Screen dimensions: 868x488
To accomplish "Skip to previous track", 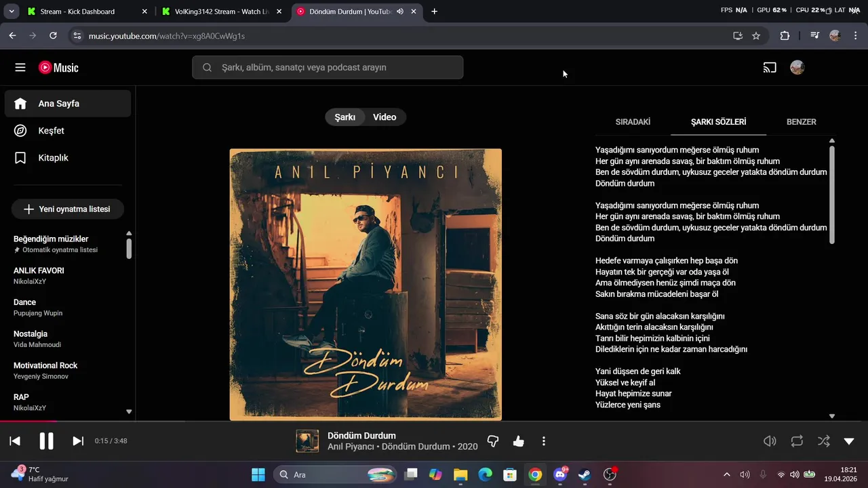I will coord(15,441).
